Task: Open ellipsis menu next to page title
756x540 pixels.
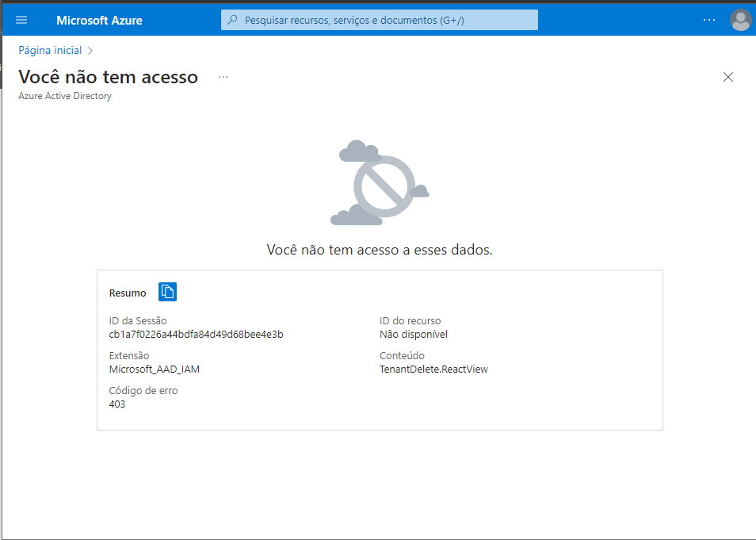Action: [x=223, y=77]
